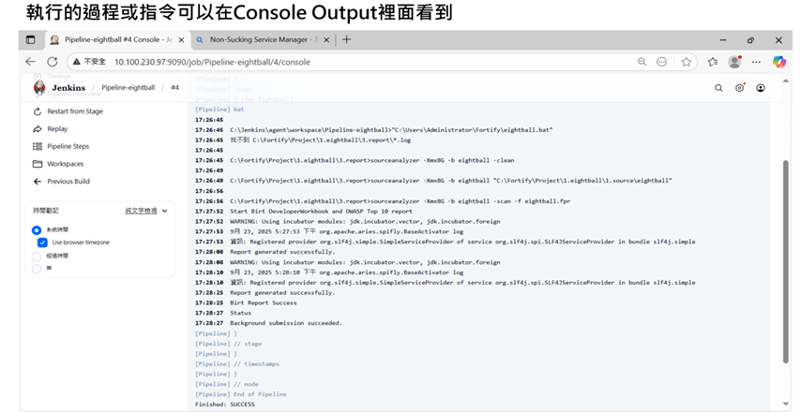Click the '[Pipeline] bat' log line
Viewport: 800px width, 412px height.
(x=219, y=110)
